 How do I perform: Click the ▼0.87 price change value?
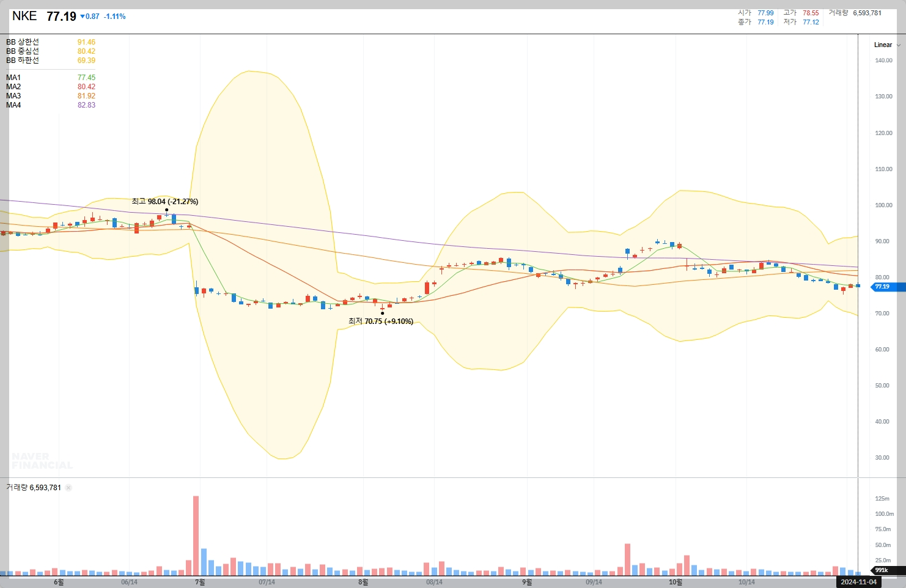click(x=90, y=17)
